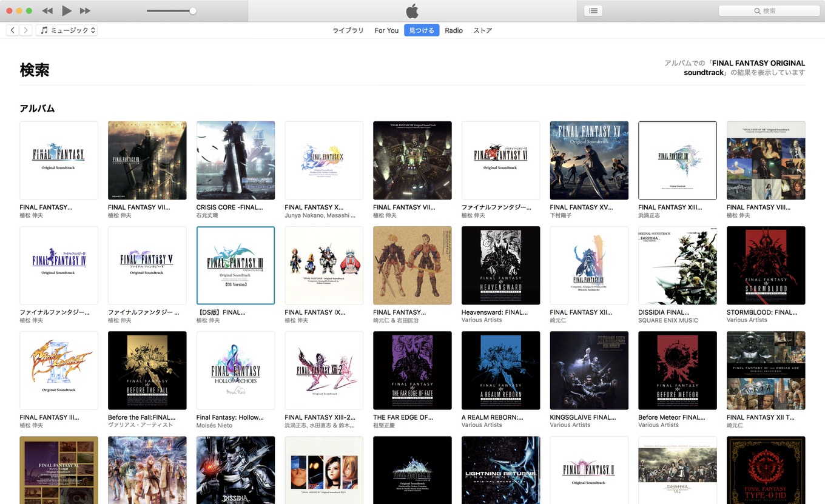Open the Famicom FINAL FANTASY III album cover
The width and height of the screenshot is (825, 504).
point(59,371)
